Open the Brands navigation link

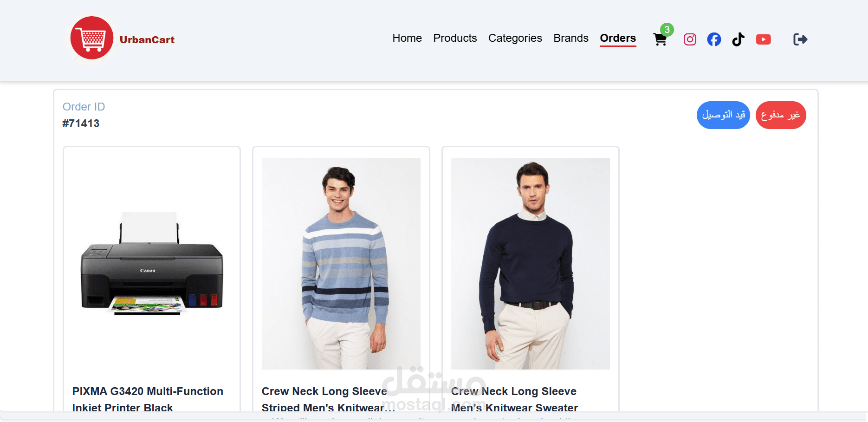[x=571, y=38]
